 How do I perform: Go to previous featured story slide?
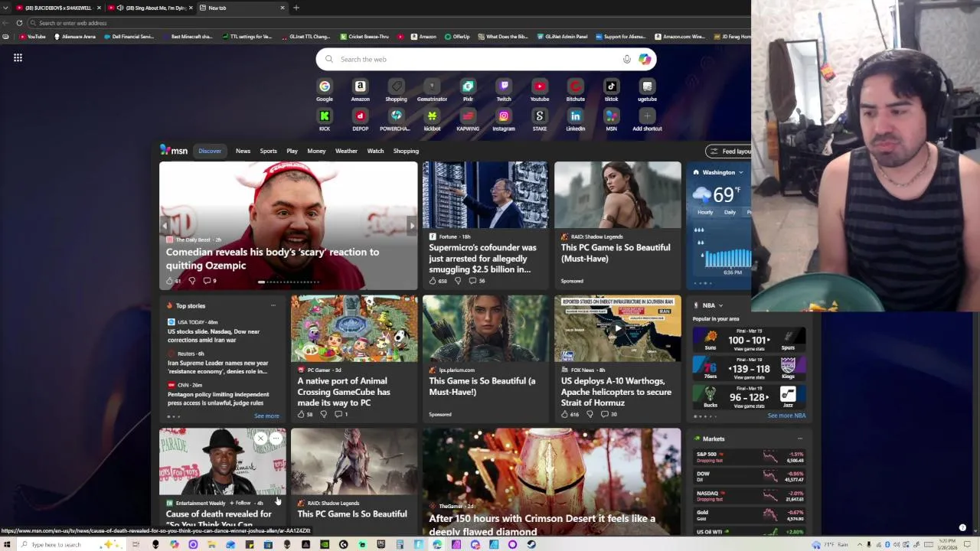point(165,226)
